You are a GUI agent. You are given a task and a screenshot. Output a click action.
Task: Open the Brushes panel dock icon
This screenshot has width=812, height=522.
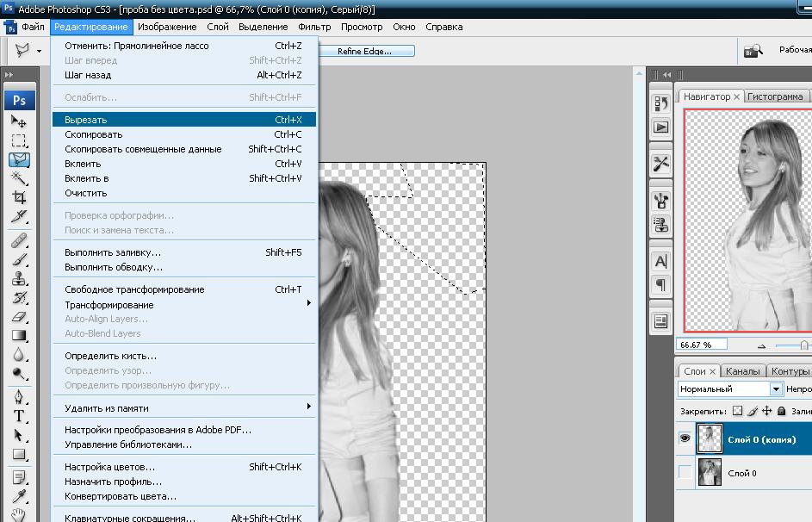click(660, 201)
